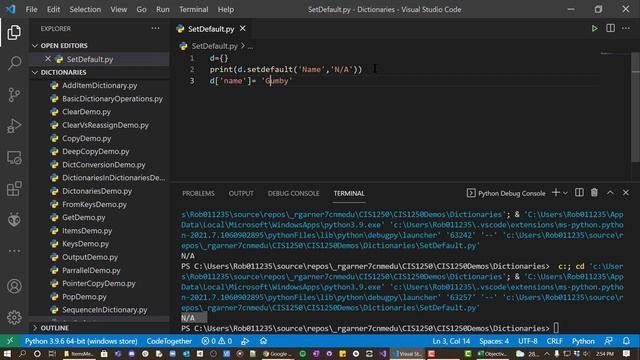Open the Accounts menu

point(14,286)
